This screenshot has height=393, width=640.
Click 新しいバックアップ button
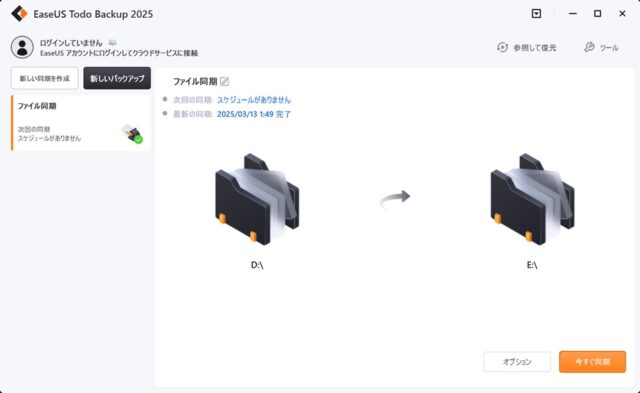117,78
